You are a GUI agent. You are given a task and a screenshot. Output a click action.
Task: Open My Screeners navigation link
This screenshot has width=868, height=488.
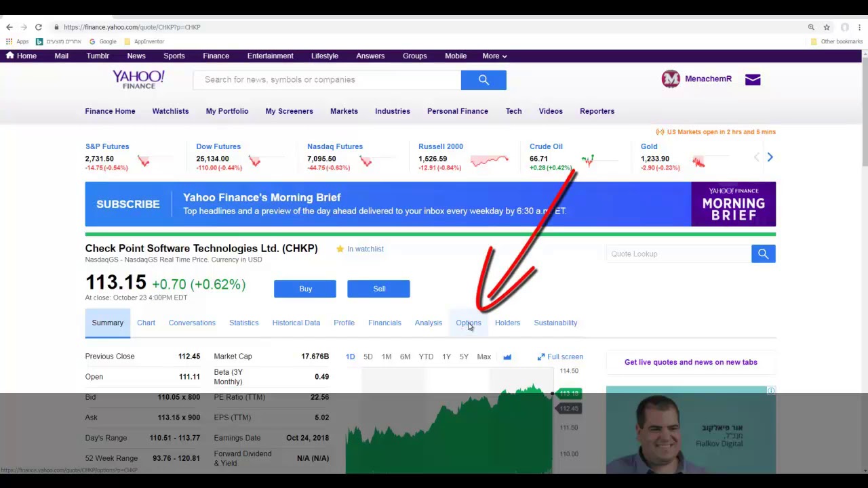click(289, 111)
